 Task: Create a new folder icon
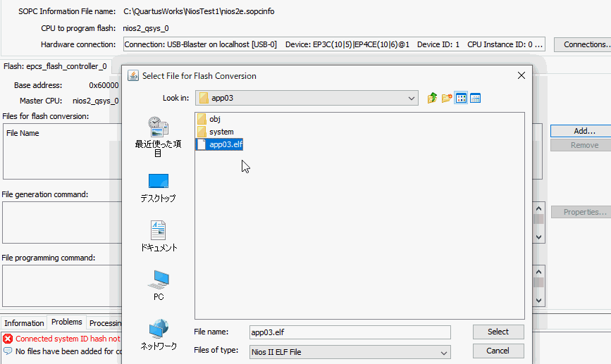(x=447, y=98)
